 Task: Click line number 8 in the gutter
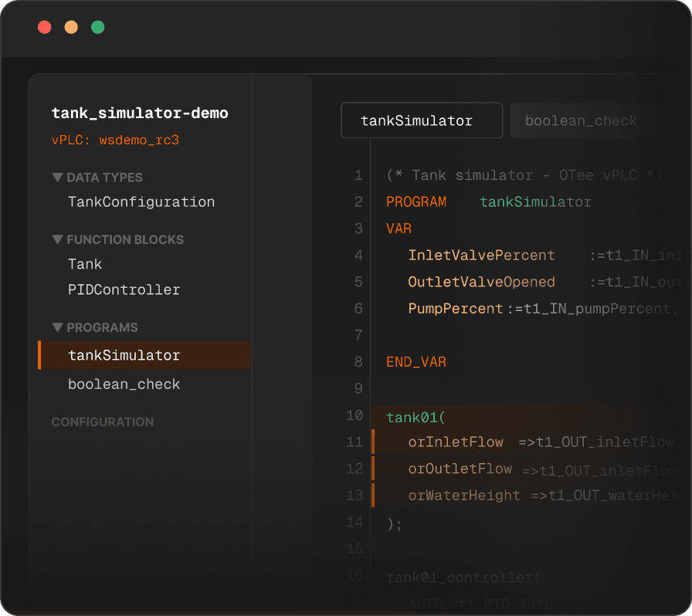click(x=358, y=362)
